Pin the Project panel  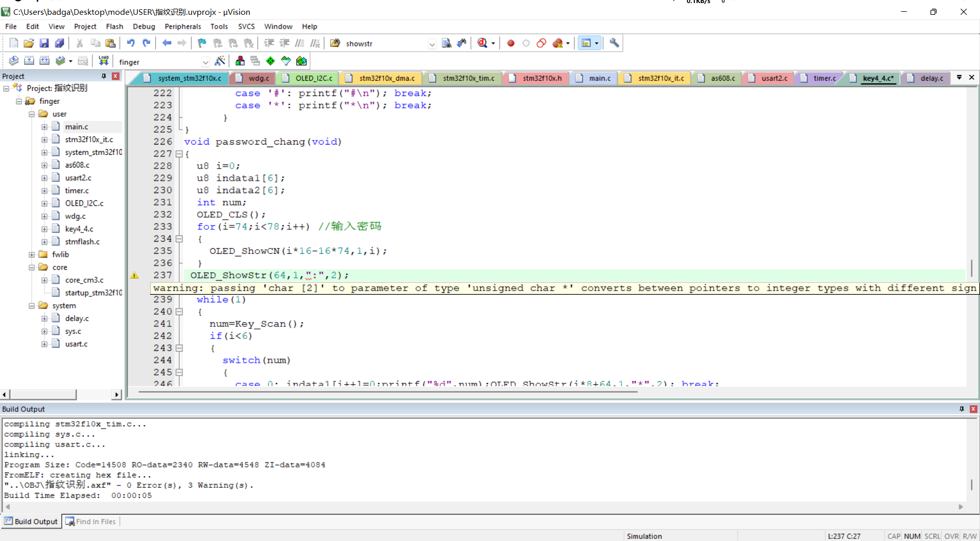pos(104,76)
